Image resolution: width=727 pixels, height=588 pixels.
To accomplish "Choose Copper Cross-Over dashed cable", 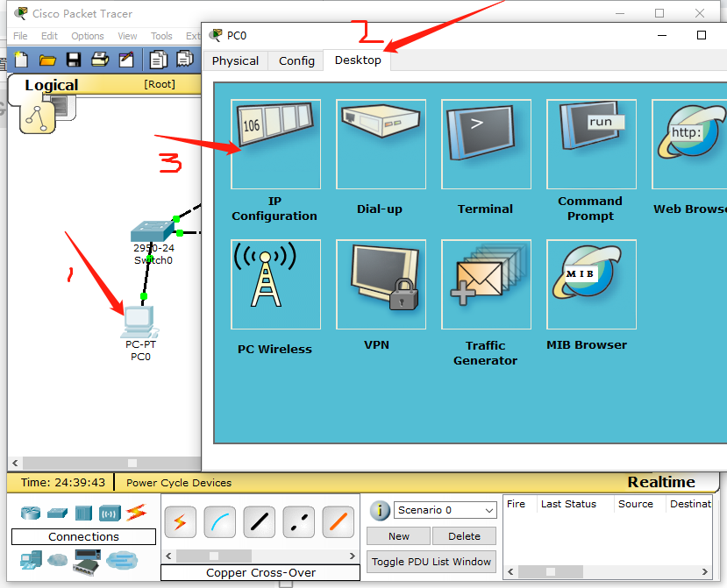I will (298, 522).
